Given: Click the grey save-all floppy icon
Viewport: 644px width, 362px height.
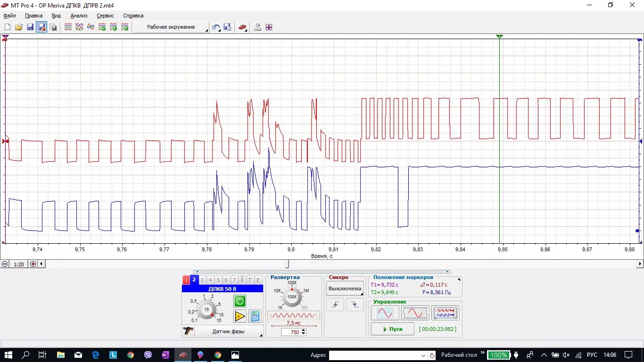Looking at the screenshot, I should tap(53, 27).
